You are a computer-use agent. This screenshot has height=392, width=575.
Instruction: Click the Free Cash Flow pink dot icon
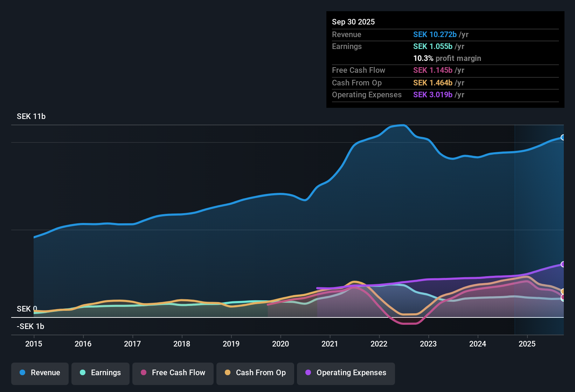click(x=143, y=373)
